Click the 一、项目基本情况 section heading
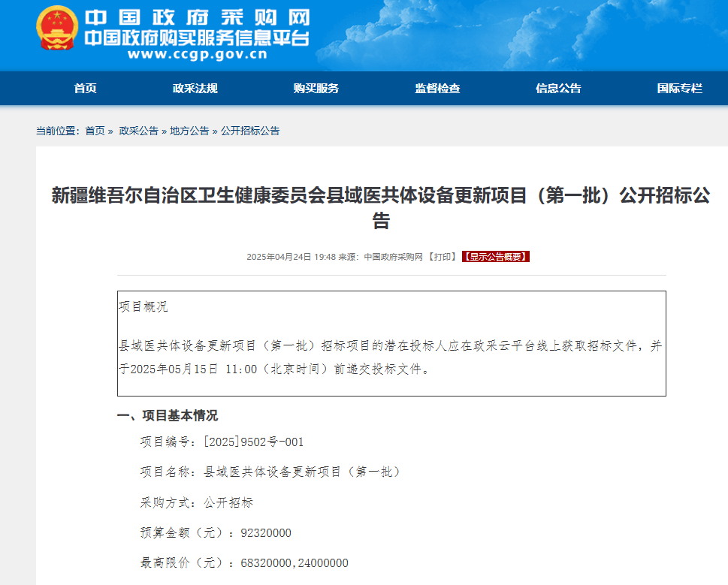 pyautogui.click(x=167, y=415)
